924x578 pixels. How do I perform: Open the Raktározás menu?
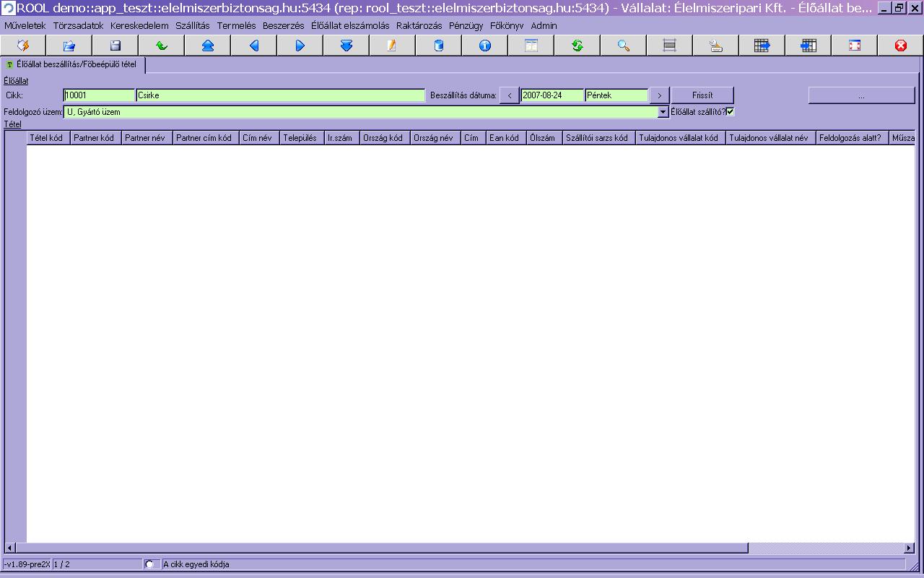click(x=419, y=25)
